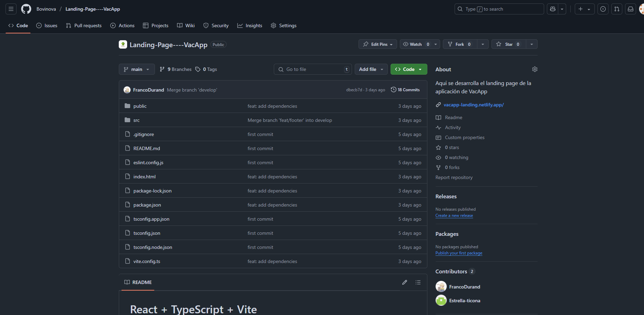
Task: Open the repository Settings tab
Action: click(x=283, y=25)
